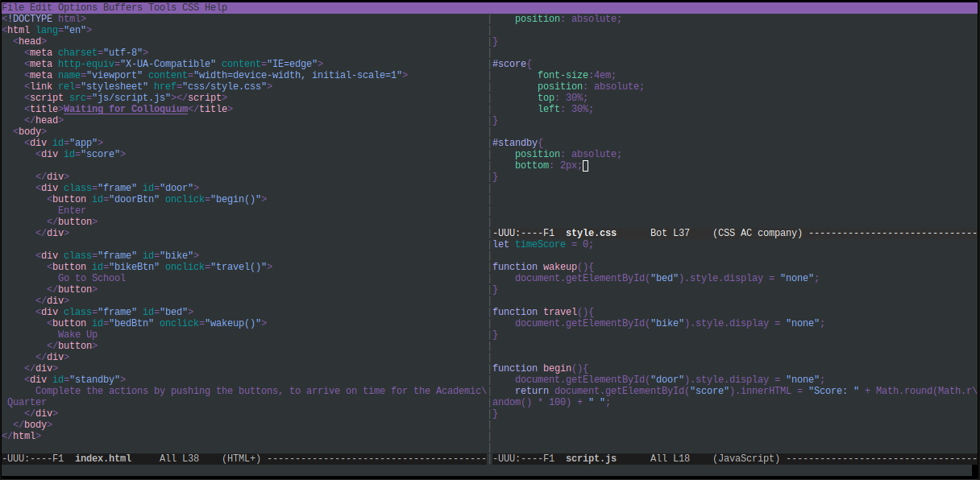Screen dimensions: 980x480
Task: Click the closing </html> tag
Action: (21, 436)
